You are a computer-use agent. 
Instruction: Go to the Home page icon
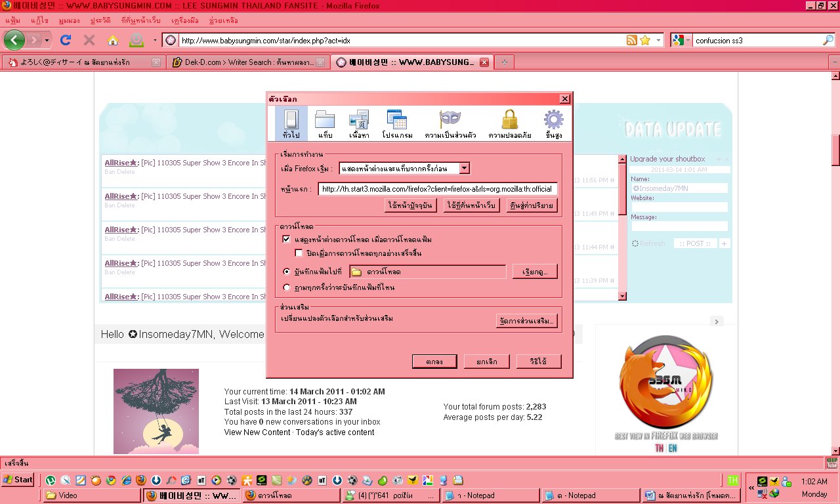click(x=113, y=40)
